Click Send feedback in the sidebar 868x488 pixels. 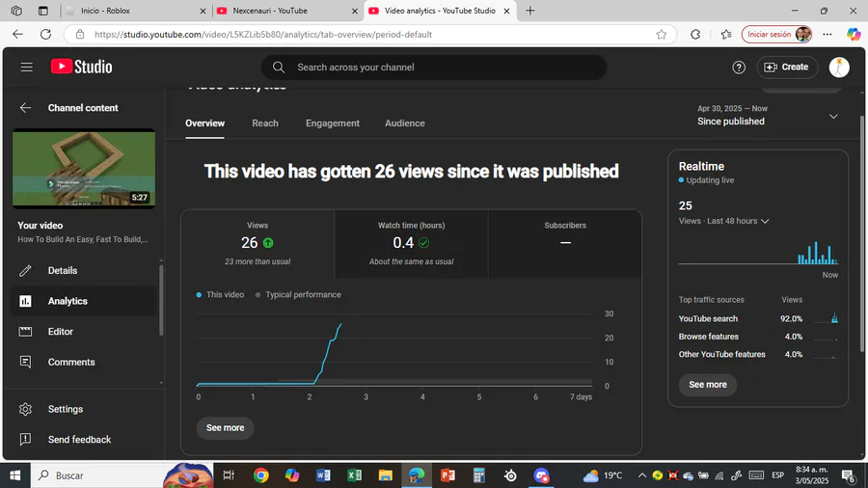(x=84, y=440)
